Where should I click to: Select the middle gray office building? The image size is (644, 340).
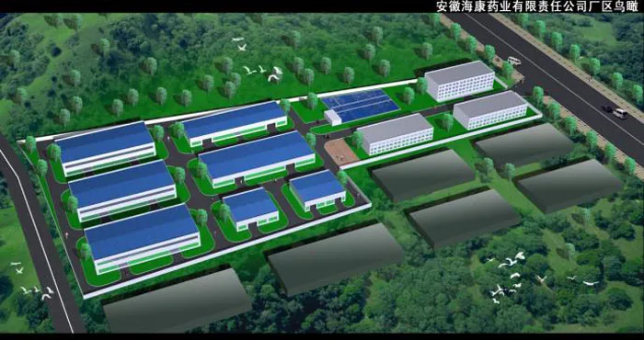[490, 110]
